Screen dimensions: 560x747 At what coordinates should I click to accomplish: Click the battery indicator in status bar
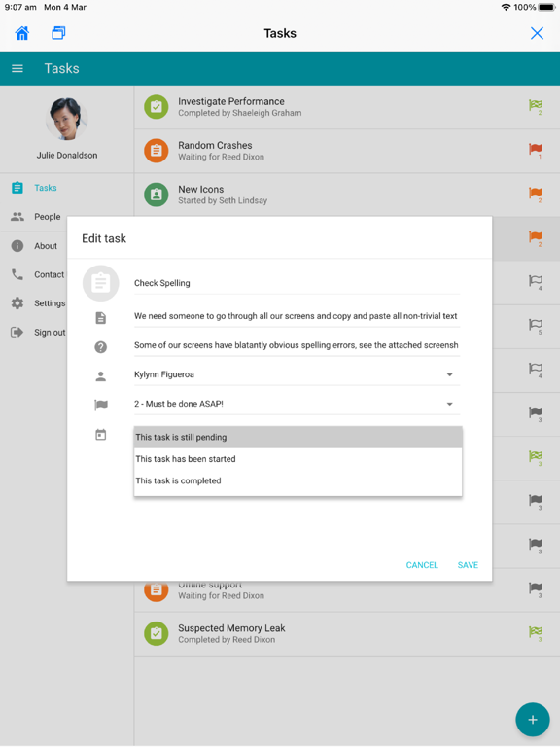click(546, 7)
